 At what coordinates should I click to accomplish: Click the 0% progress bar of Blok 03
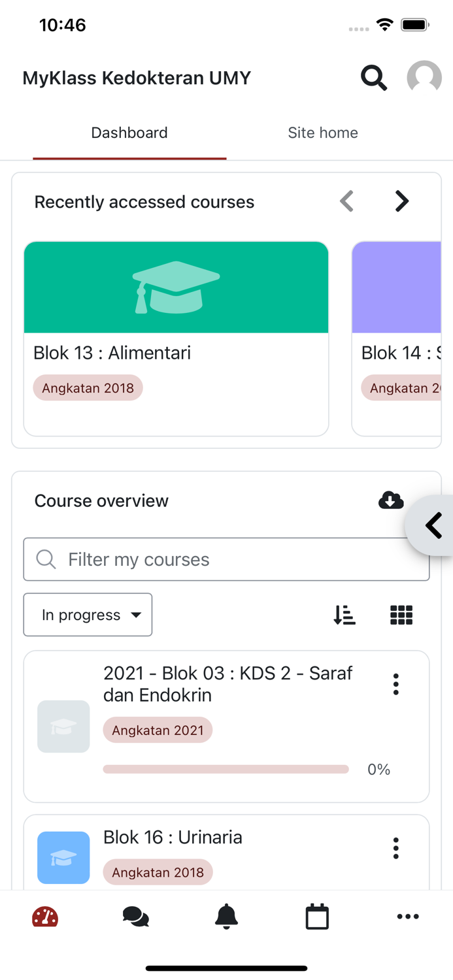(x=226, y=770)
